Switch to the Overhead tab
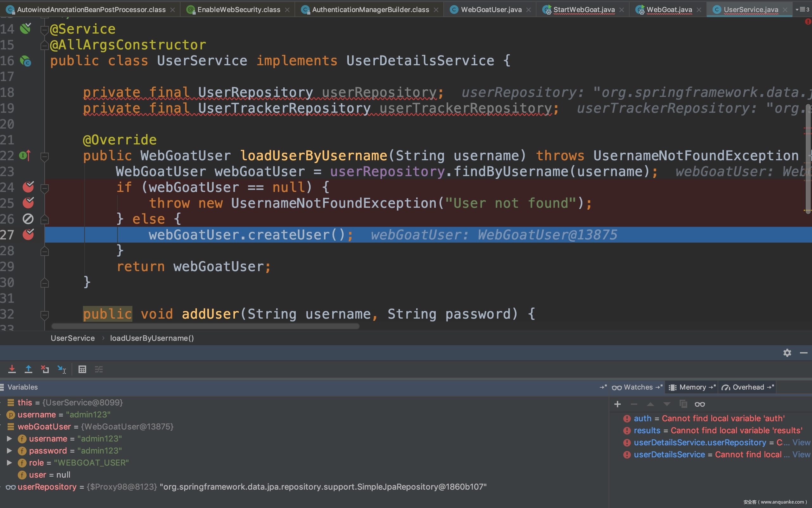The width and height of the screenshot is (812, 508). [x=747, y=387]
